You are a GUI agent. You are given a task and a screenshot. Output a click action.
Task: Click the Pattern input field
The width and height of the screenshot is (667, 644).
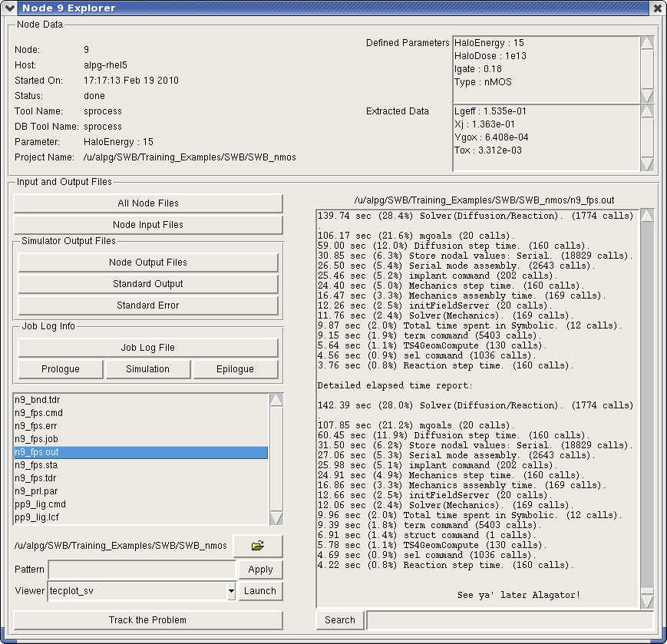(142, 570)
